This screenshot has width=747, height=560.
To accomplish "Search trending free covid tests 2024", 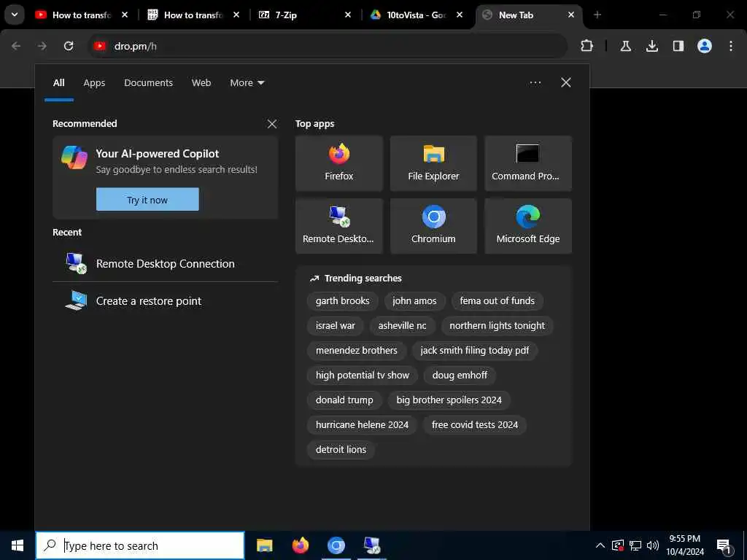I will click(475, 425).
